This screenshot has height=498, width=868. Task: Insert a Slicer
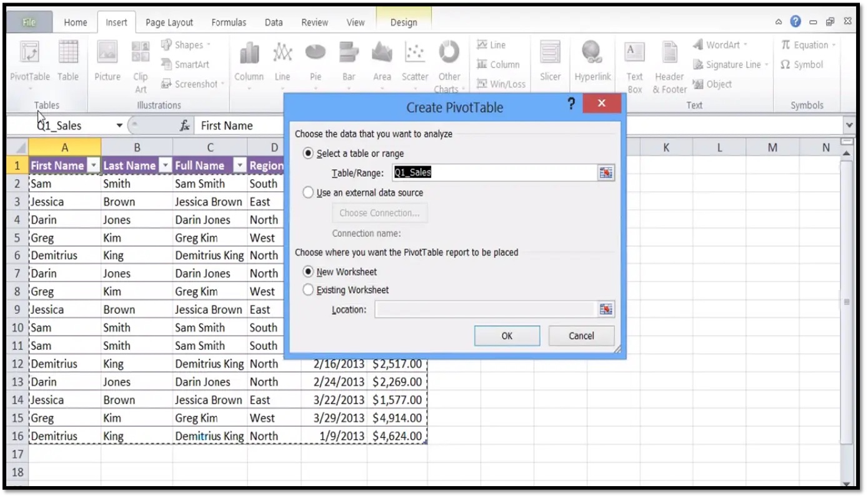tap(549, 61)
